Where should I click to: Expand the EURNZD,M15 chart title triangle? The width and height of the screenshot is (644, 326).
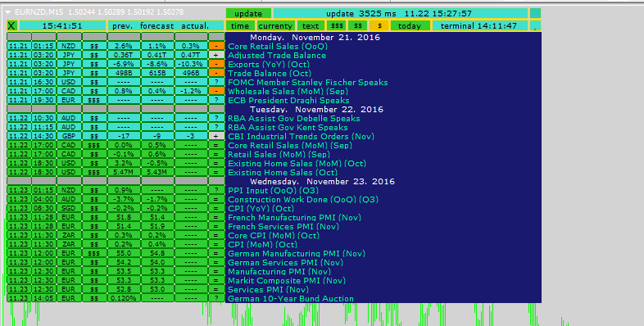(8, 12)
